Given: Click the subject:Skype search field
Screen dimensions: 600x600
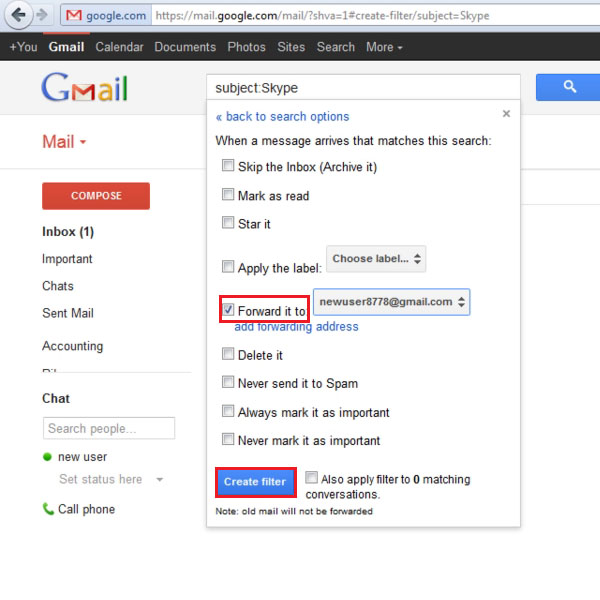Looking at the screenshot, I should [x=363, y=88].
